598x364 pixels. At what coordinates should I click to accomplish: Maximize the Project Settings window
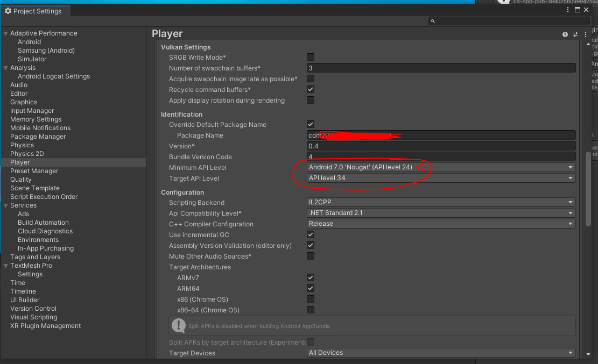pyautogui.click(x=578, y=10)
